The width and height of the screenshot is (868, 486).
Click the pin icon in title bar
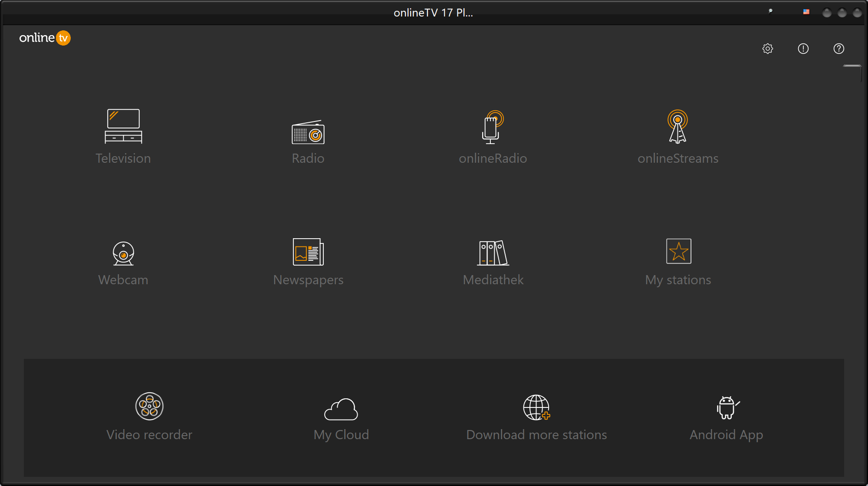(770, 11)
